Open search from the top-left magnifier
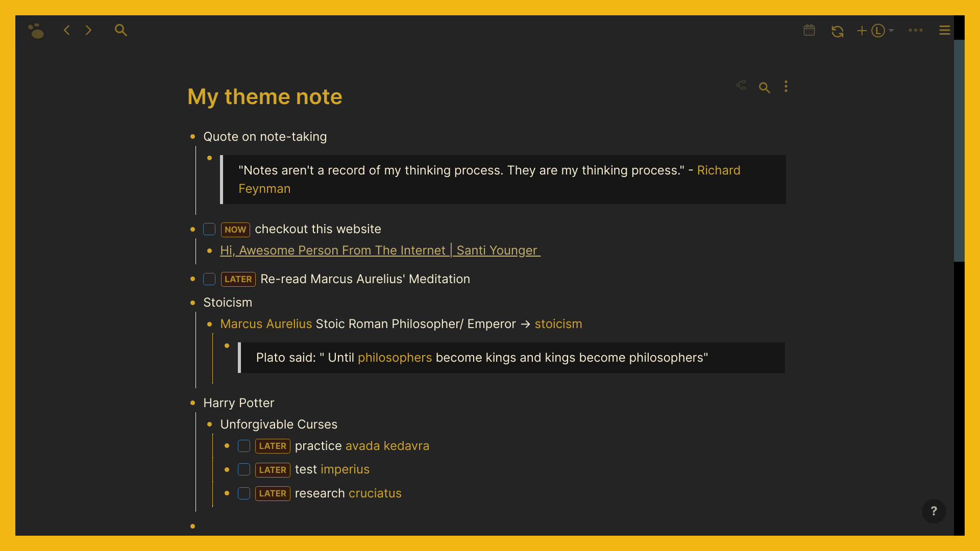Viewport: 980px width, 551px height. tap(121, 30)
